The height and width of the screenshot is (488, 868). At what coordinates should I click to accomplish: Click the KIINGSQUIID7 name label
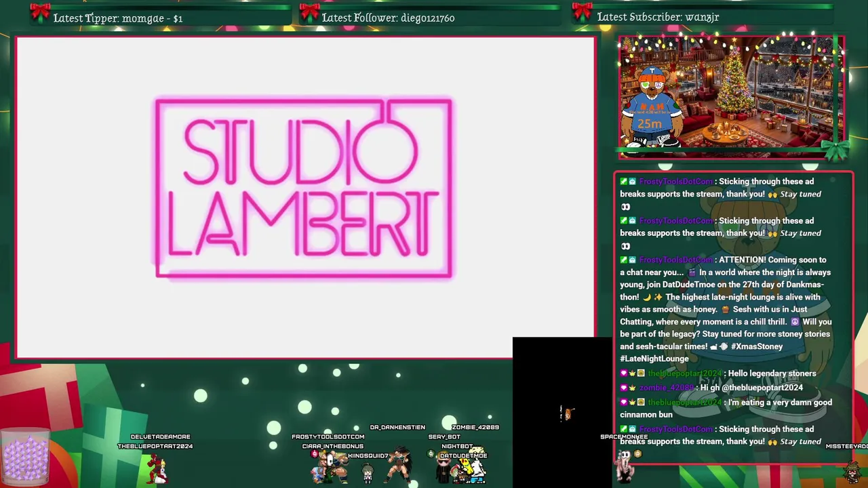[368, 455]
